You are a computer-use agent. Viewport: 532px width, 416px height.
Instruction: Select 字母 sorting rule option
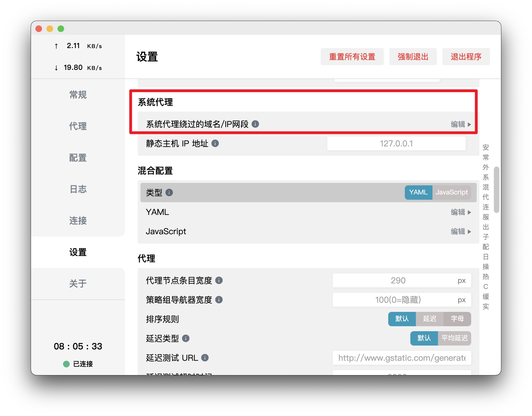(x=457, y=319)
